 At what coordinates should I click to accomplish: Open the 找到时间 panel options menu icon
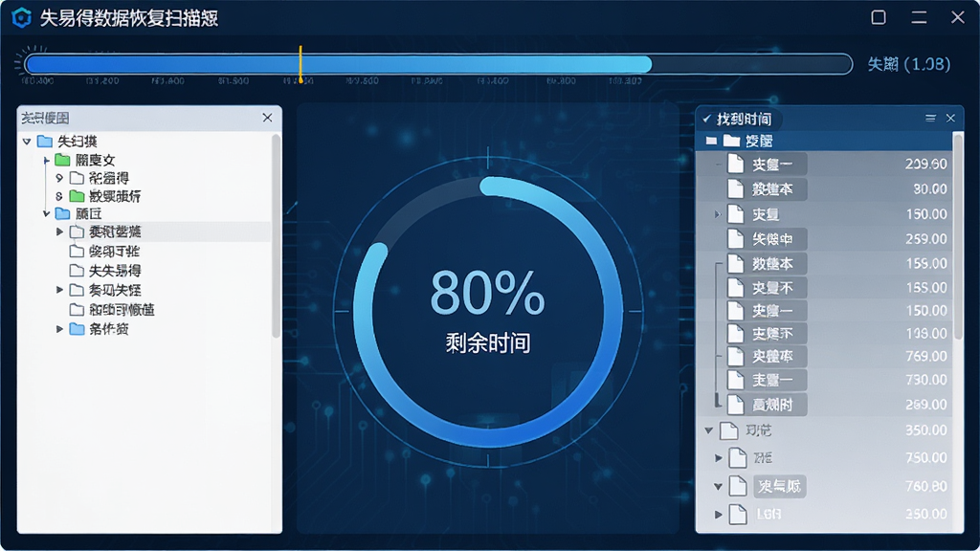click(930, 118)
